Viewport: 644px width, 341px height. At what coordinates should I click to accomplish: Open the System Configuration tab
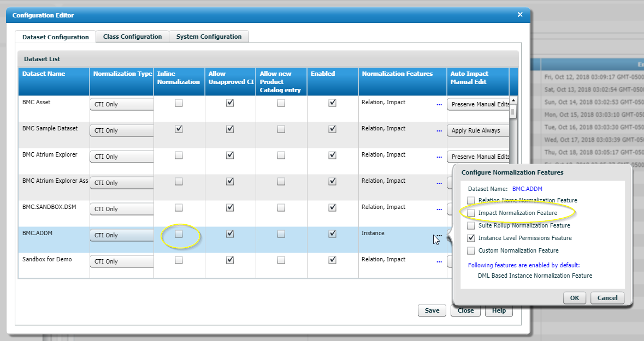[x=209, y=37]
